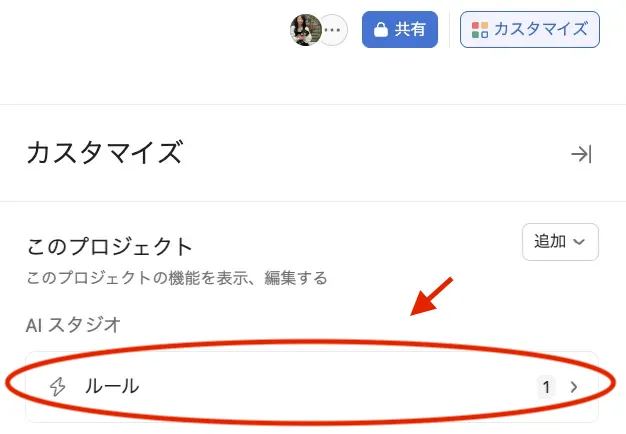This screenshot has height=434, width=626.
Task: Open the more members ellipsis icon
Action: click(x=332, y=30)
